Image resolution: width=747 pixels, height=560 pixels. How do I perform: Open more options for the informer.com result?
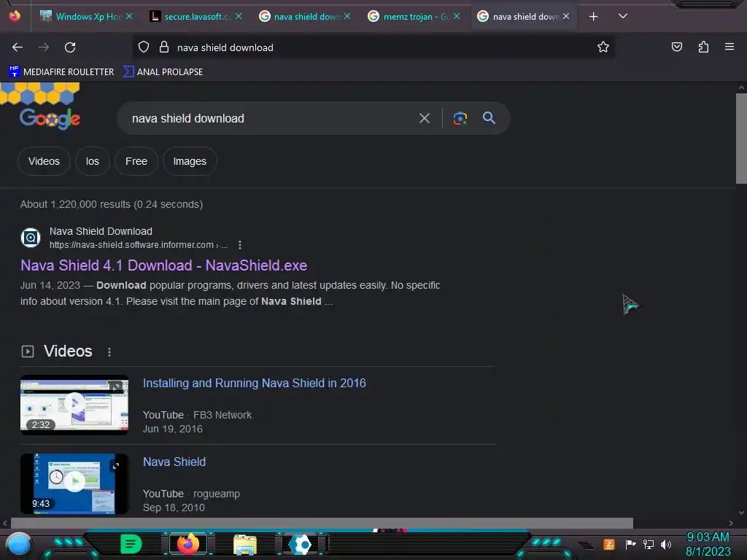point(239,245)
